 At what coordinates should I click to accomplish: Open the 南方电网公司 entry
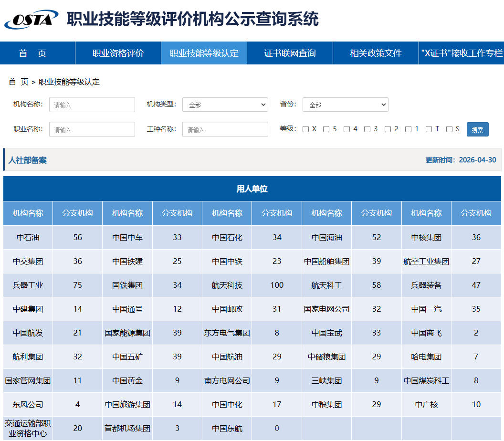(227, 380)
